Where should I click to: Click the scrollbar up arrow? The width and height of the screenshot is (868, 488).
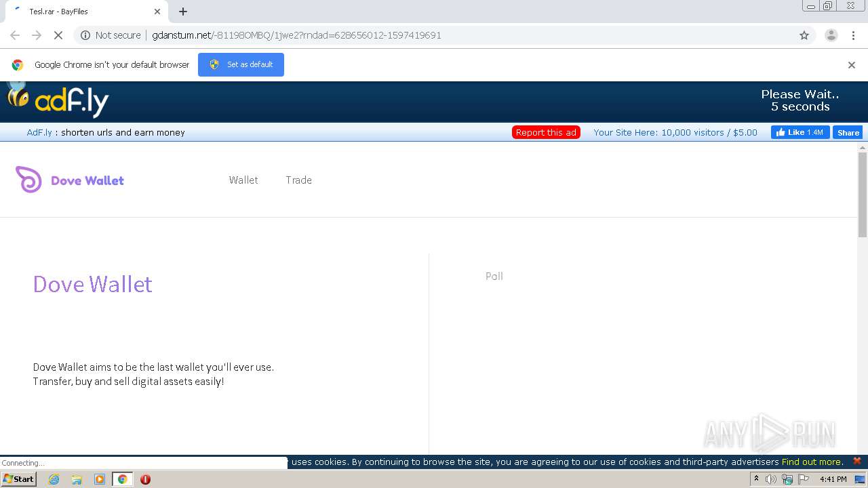pos(863,146)
